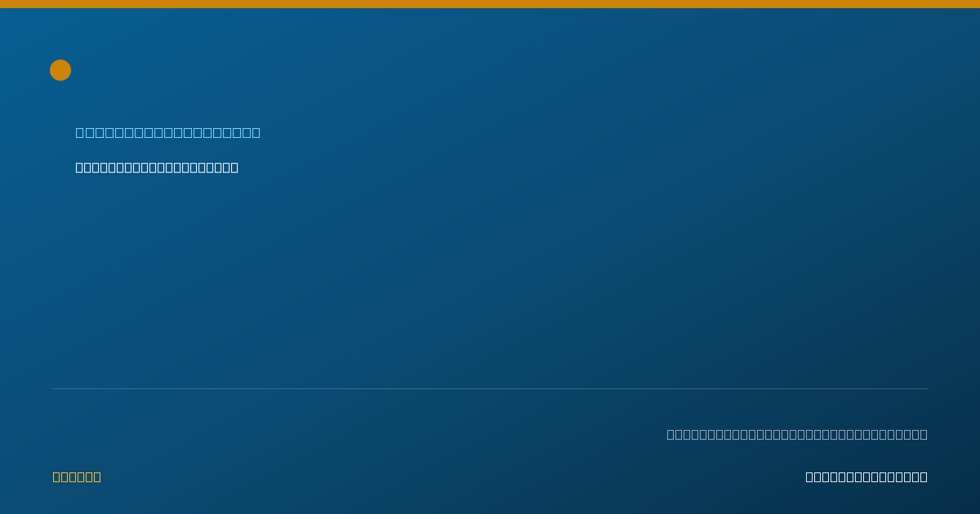Image resolution: width=980 pixels, height=514 pixels.
Task: Click the round orange bullet marker
Action: click(60, 70)
